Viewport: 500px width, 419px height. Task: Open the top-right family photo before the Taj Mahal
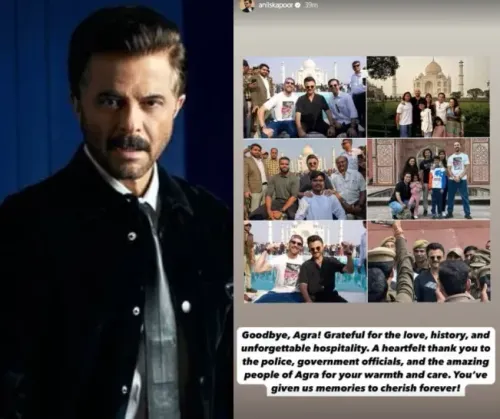(x=428, y=97)
